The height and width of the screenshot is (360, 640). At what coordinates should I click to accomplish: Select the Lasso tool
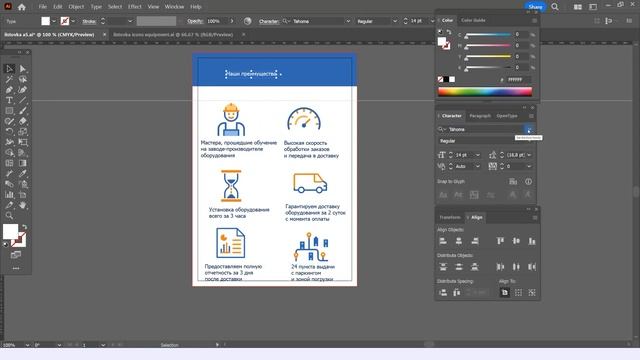pos(23,79)
